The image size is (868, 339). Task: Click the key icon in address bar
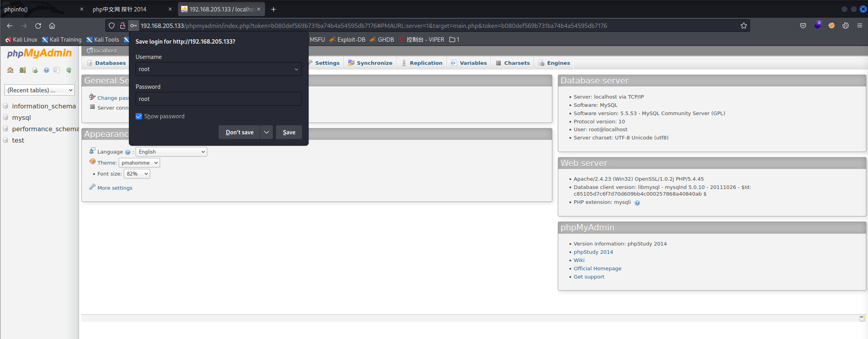(134, 26)
